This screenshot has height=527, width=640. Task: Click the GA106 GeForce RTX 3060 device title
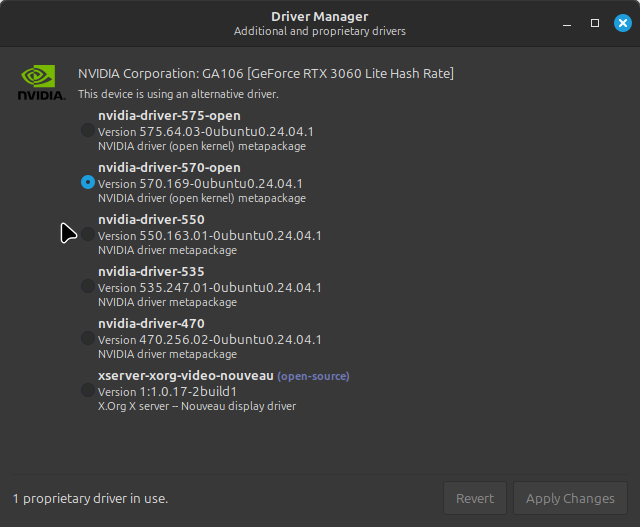click(266, 74)
